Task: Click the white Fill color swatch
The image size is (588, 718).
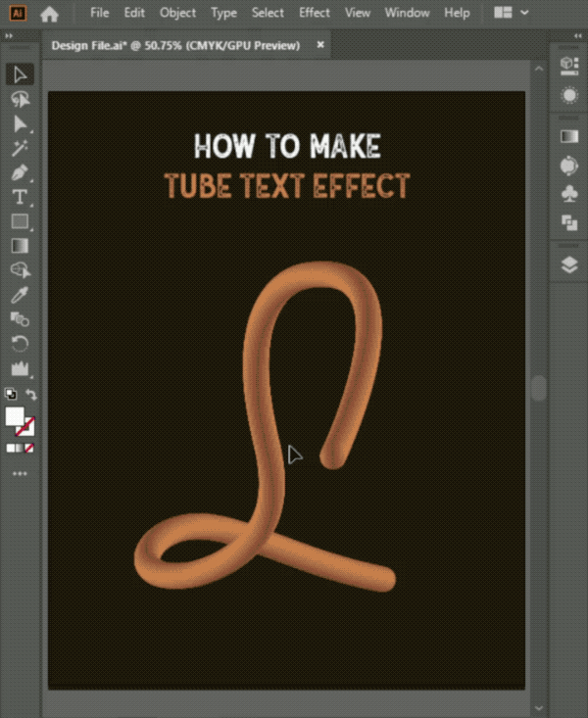Action: (x=14, y=416)
